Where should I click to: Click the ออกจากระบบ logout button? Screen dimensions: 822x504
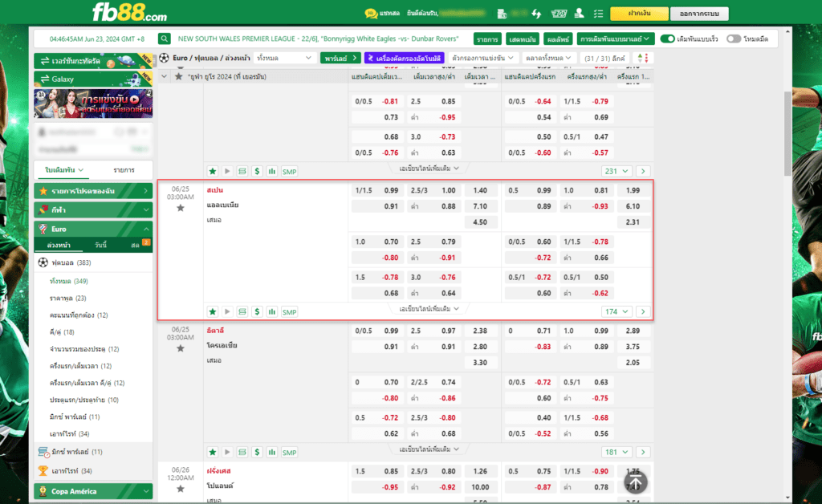click(699, 14)
